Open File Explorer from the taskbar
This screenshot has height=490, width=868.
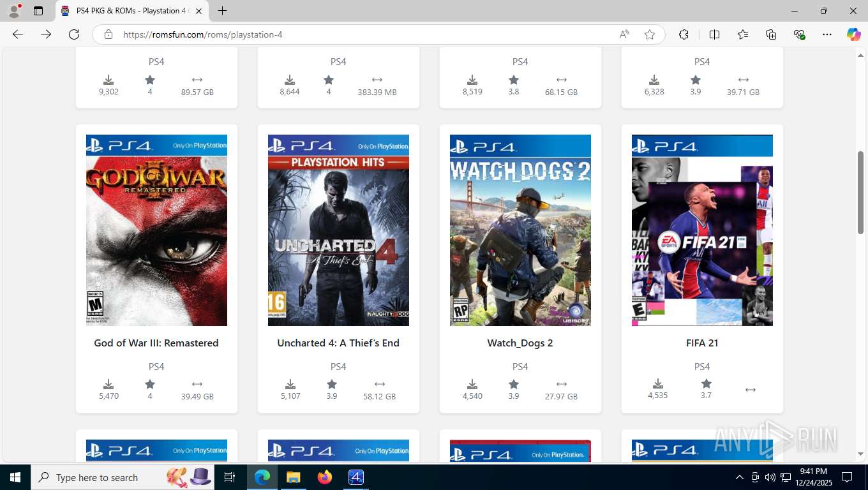(x=293, y=477)
